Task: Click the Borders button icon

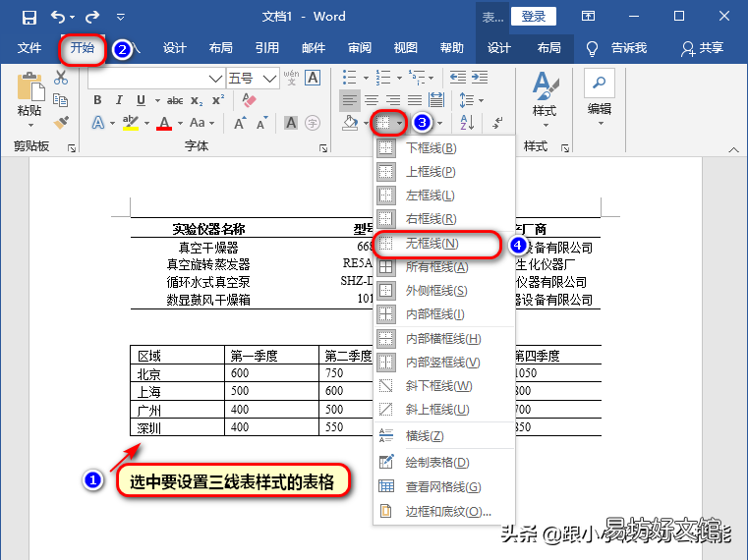Action: [383, 123]
